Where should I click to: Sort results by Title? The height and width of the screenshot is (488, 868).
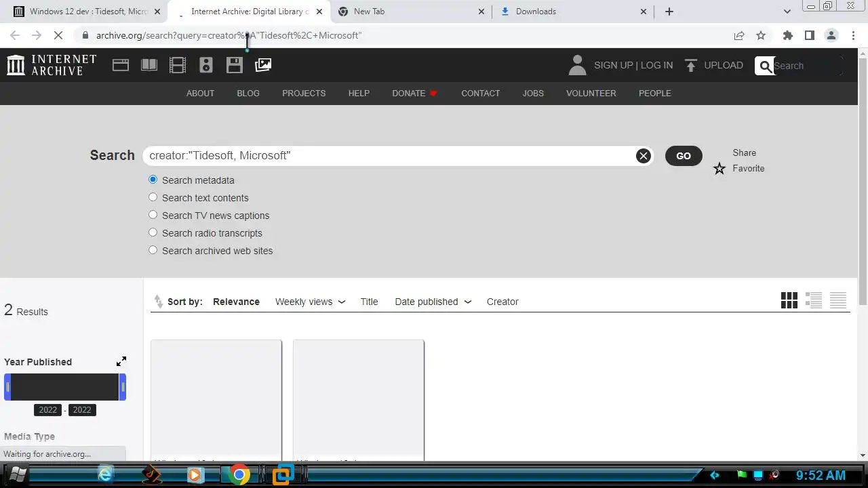(369, 302)
